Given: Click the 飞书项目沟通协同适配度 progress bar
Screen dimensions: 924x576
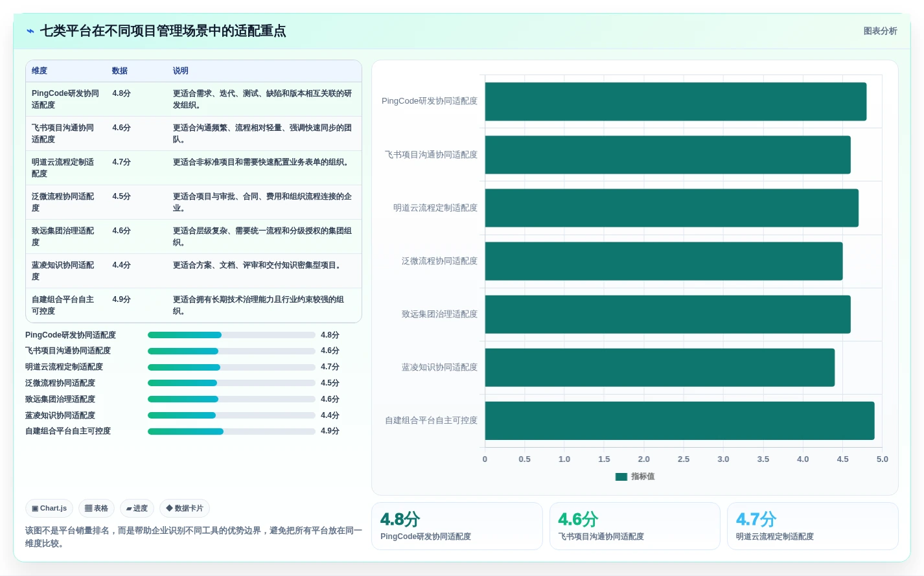Looking at the screenshot, I should (231, 351).
